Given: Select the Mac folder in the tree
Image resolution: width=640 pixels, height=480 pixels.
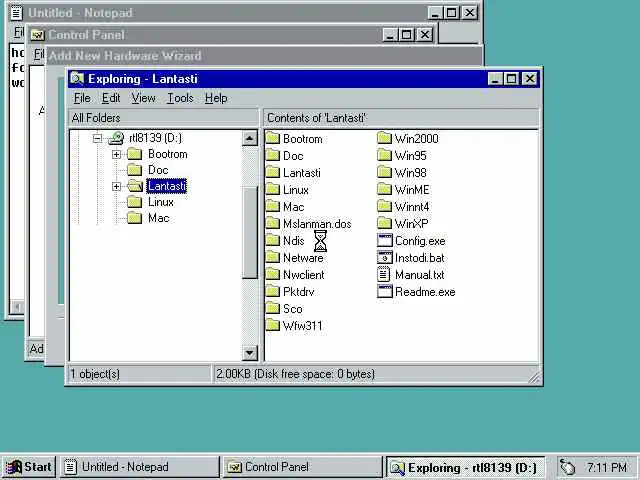Looking at the screenshot, I should point(159,218).
